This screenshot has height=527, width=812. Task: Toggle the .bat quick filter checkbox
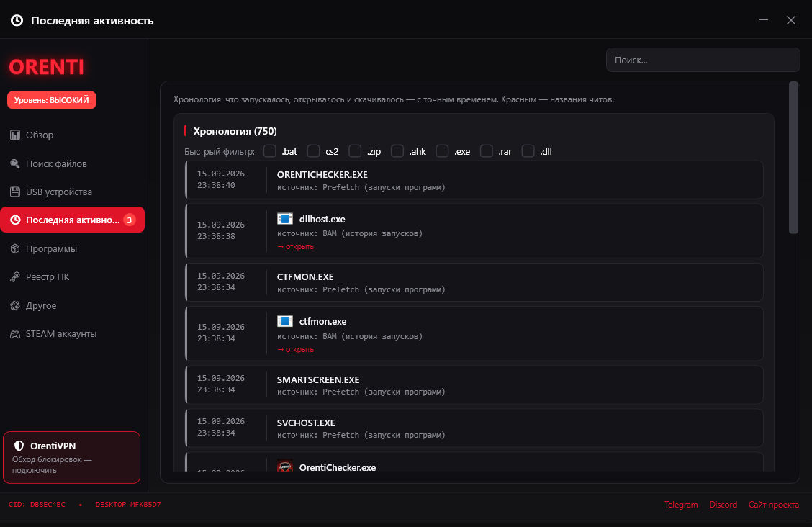tap(270, 150)
